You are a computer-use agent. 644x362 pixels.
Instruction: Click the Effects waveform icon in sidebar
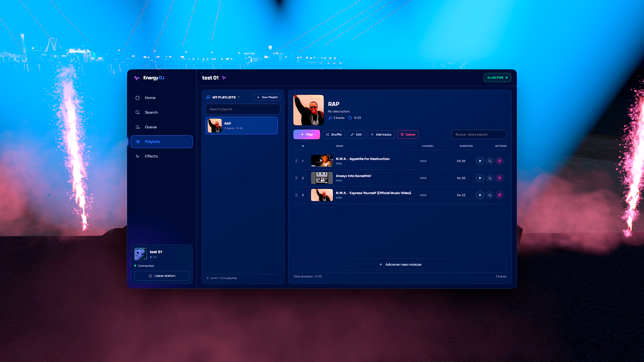(x=138, y=156)
